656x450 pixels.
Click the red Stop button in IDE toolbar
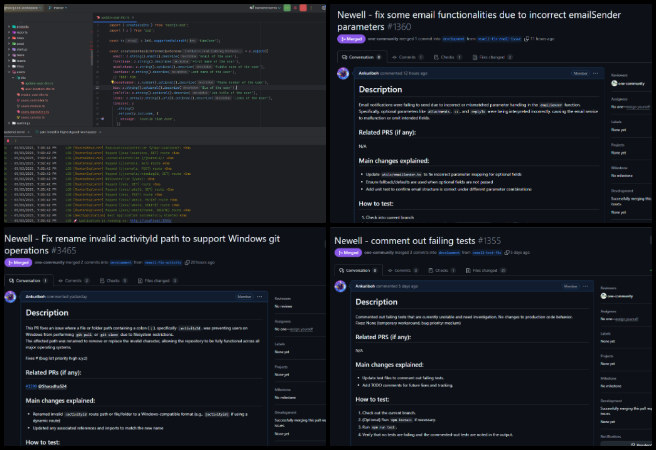pos(303,8)
